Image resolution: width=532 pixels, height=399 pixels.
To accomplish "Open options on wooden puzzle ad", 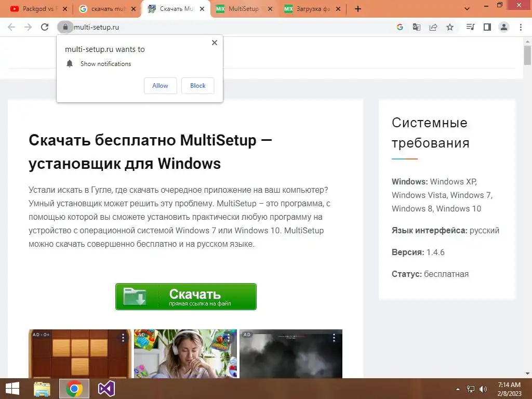I will pyautogui.click(x=123, y=338).
